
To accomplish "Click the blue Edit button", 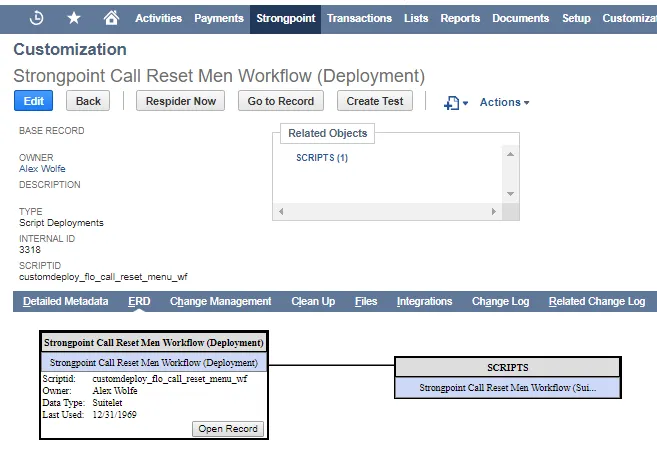I will tap(34, 101).
